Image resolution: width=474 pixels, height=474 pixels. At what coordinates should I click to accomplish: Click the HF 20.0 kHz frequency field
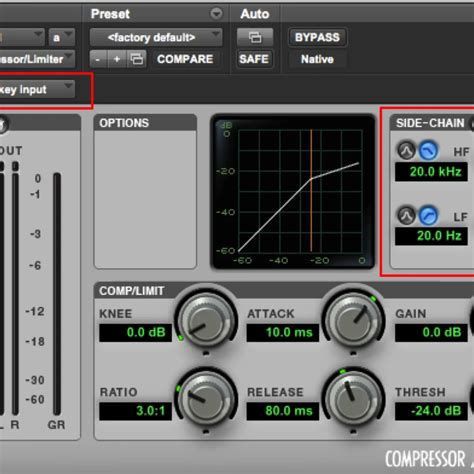(431, 172)
